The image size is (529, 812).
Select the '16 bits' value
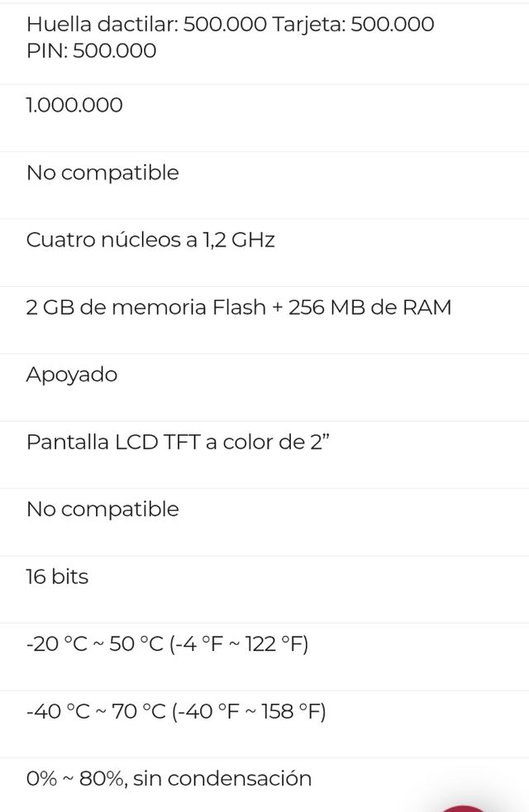57,576
